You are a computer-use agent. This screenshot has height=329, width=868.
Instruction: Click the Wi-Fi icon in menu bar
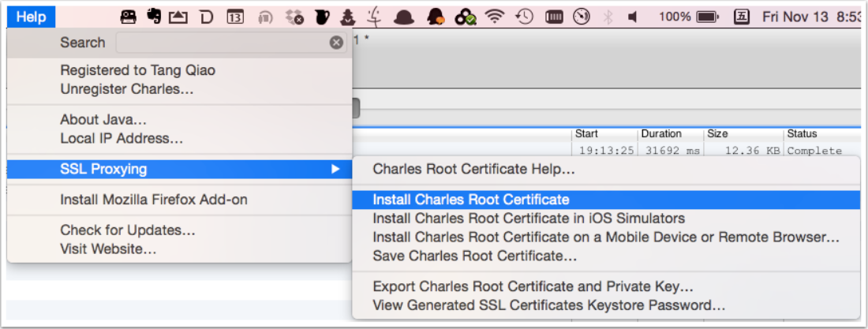point(494,17)
